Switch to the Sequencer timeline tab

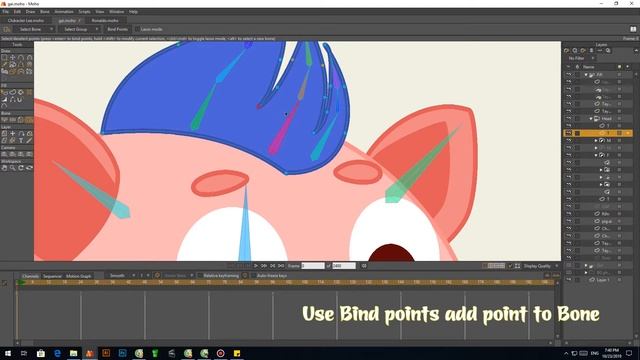52,276
